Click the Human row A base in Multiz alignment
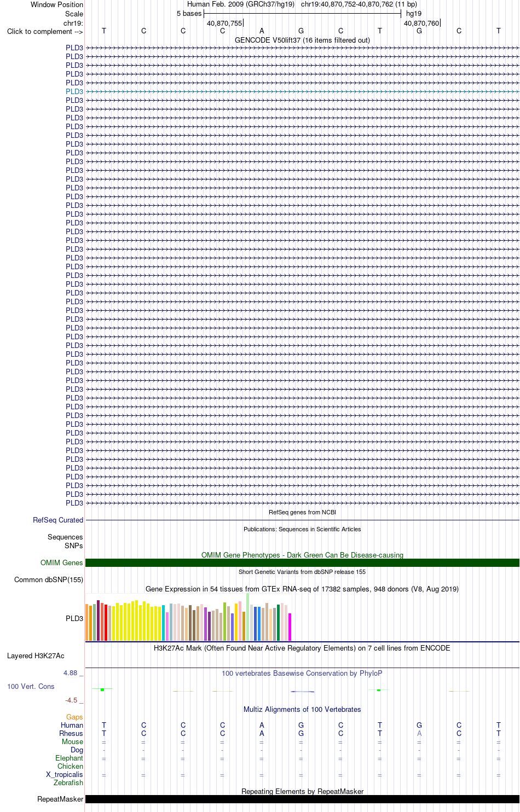 point(262,725)
